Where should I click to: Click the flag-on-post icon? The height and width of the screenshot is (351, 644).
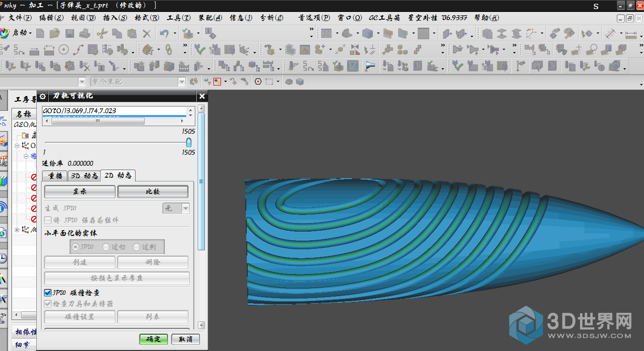pyautogui.click(x=520, y=65)
